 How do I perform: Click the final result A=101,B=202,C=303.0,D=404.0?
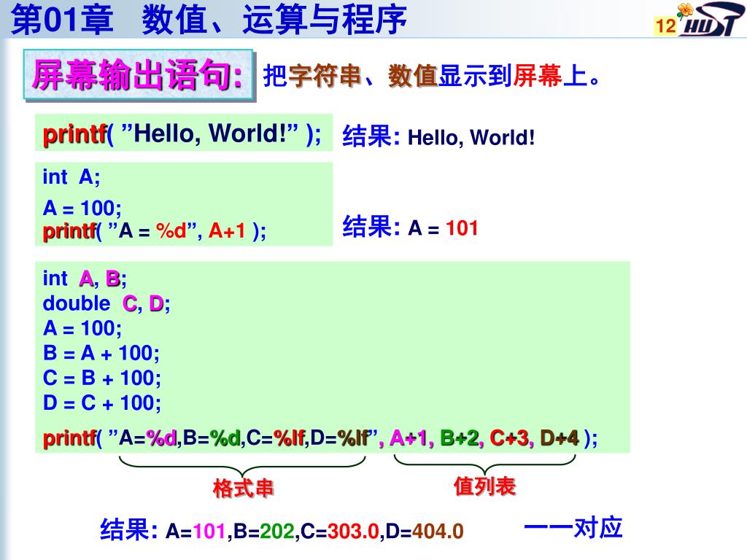pos(314,531)
